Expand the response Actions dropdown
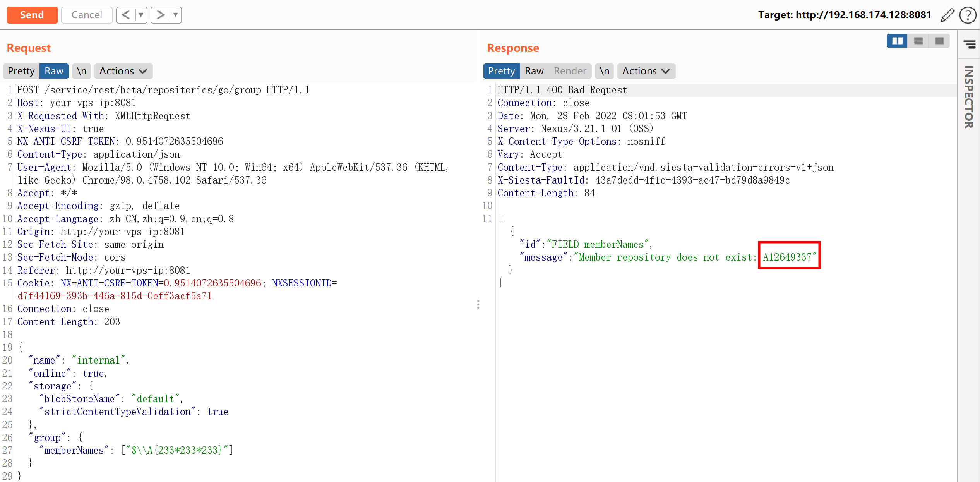Image resolution: width=980 pixels, height=482 pixels. [646, 71]
